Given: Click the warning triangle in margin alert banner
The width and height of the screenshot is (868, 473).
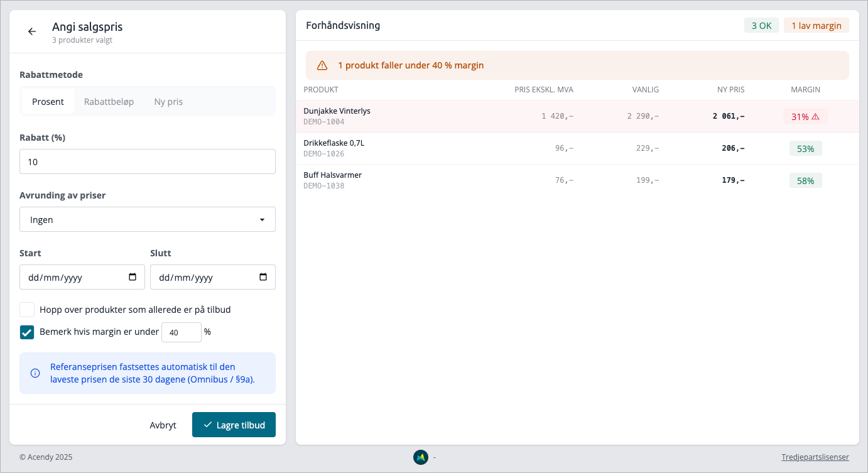Looking at the screenshot, I should click(x=322, y=65).
